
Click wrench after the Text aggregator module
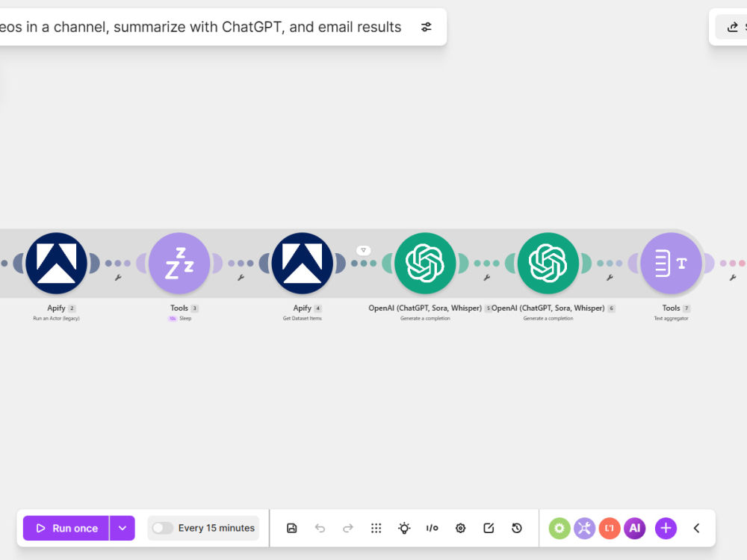point(733,278)
